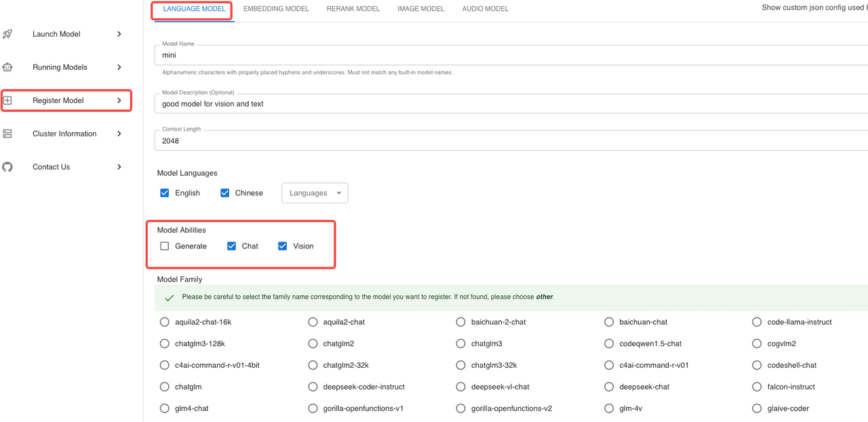
Task: Open the Languages dropdown
Action: pyautogui.click(x=315, y=193)
